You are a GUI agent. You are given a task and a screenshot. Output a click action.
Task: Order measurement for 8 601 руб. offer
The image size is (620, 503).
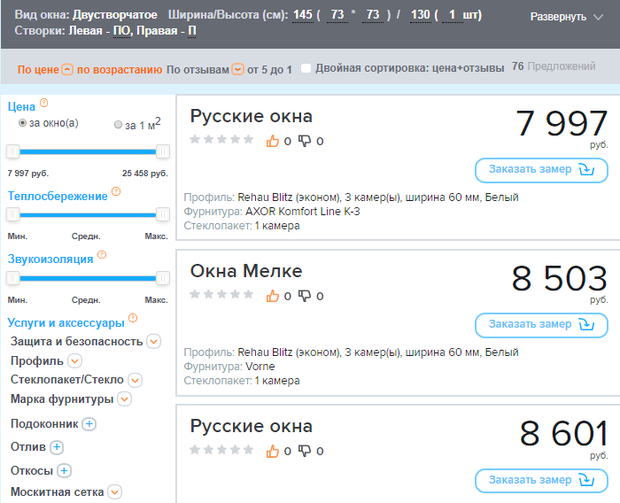click(541, 481)
